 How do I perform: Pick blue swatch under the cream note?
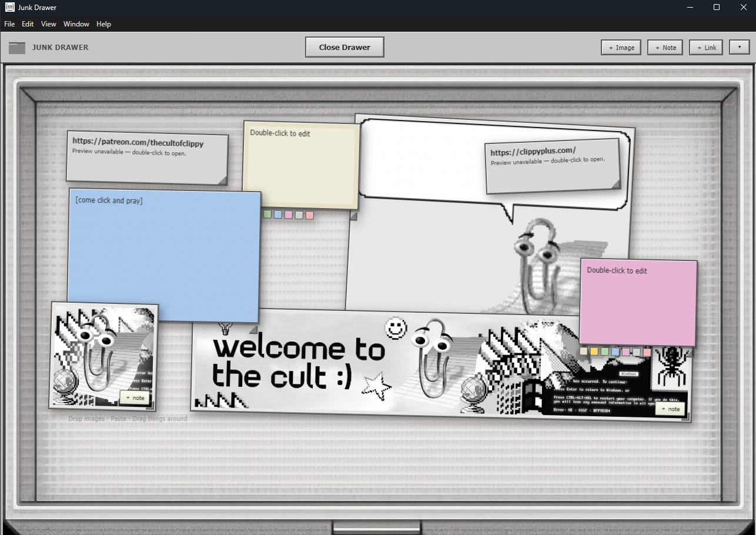pyautogui.click(x=278, y=215)
